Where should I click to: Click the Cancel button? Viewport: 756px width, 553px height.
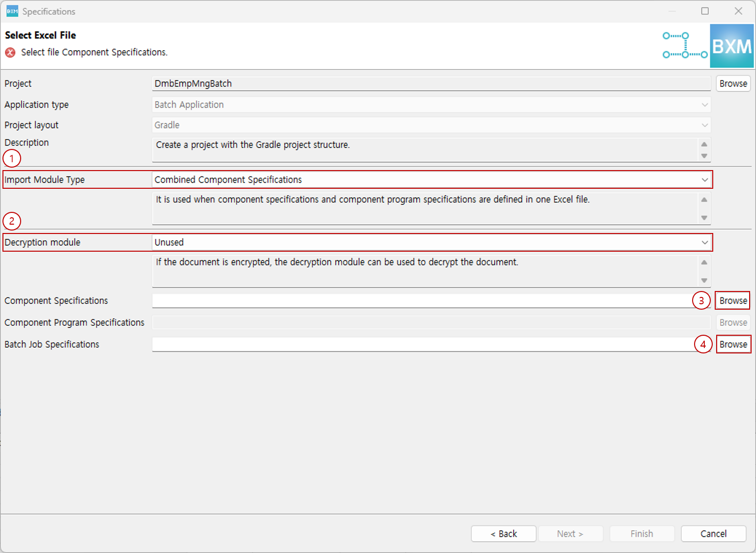[x=713, y=533]
